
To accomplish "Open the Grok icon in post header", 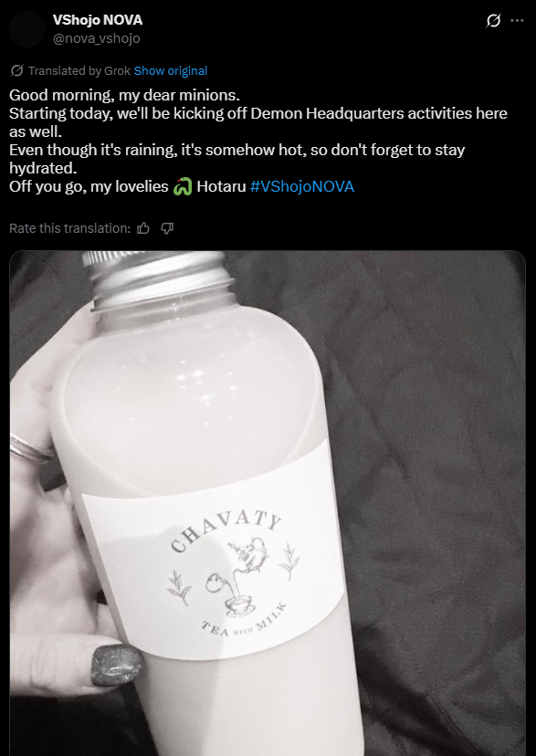I will (x=493, y=21).
